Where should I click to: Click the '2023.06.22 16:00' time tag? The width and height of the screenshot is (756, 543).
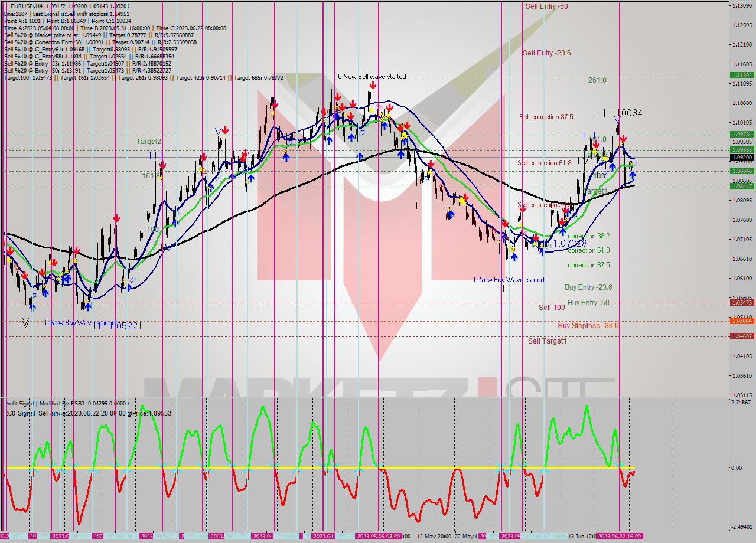[x=620, y=537]
